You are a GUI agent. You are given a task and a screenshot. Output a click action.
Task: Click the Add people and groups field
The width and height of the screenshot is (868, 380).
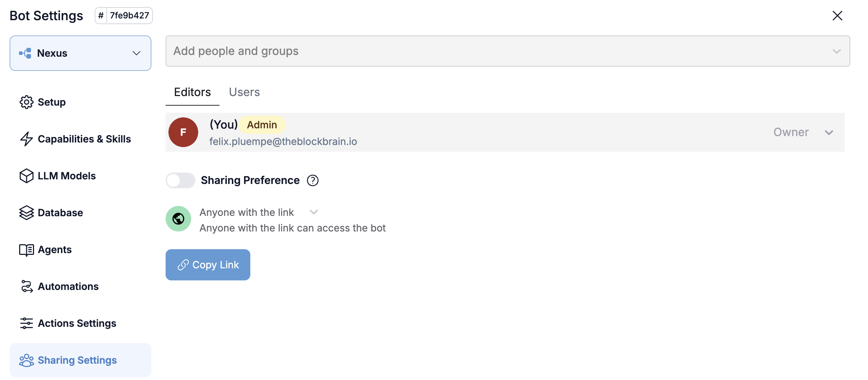coord(507,51)
